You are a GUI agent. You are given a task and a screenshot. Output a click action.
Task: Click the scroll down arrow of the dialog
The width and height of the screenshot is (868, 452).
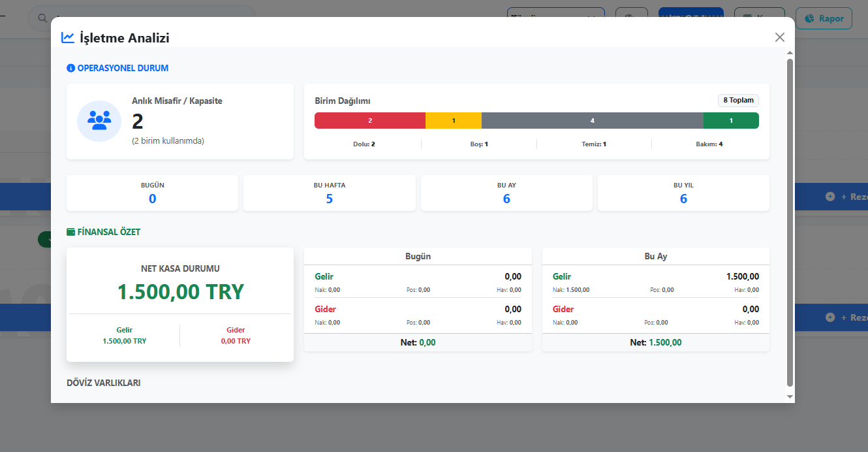[x=790, y=396]
